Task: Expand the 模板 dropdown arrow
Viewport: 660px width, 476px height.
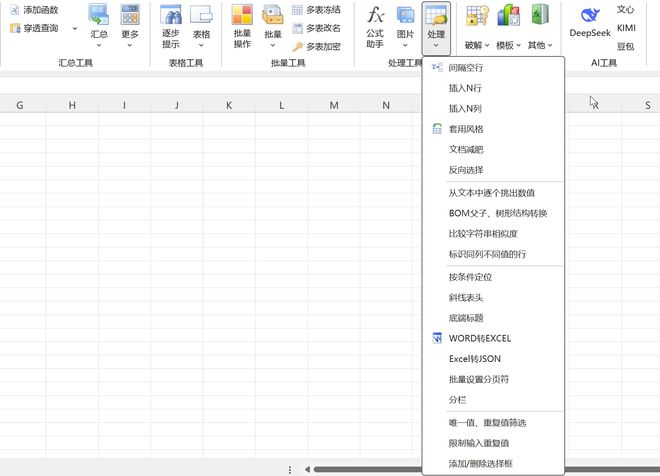Action: (519, 45)
